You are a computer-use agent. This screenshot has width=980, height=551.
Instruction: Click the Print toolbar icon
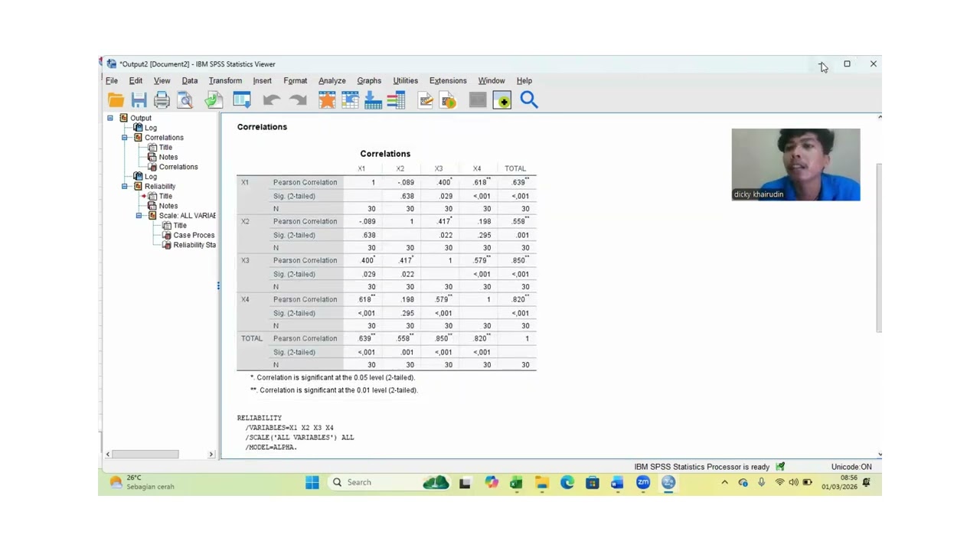coord(162,99)
